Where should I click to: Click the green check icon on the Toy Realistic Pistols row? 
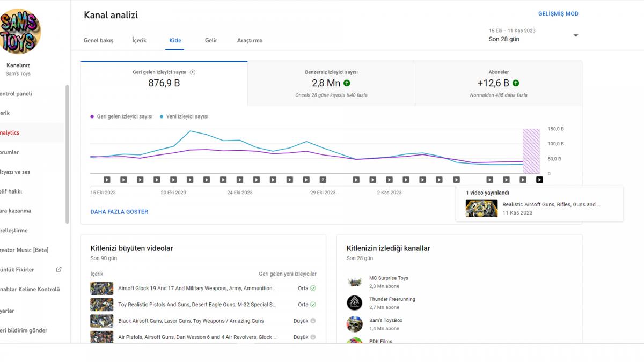[313, 305]
